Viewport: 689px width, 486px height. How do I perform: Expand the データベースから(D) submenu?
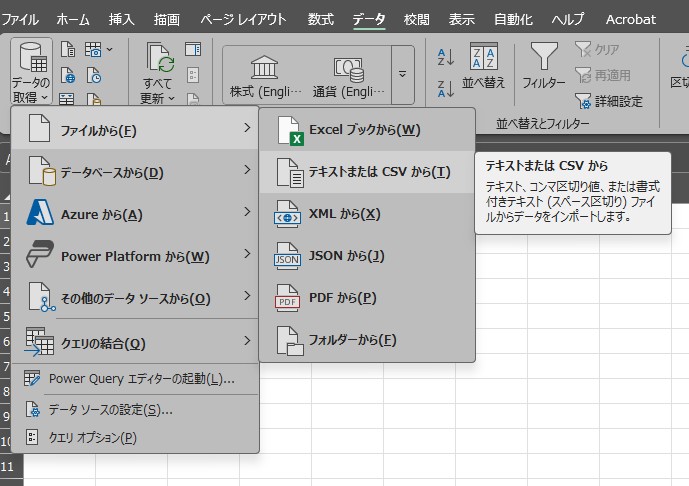click(135, 171)
